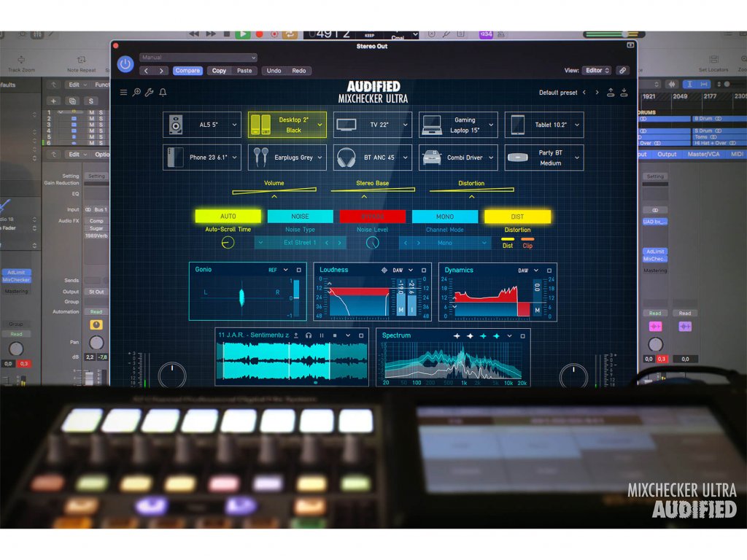Select the Combi Driver car icon
This screenshot has width=747, height=560.
432,157
